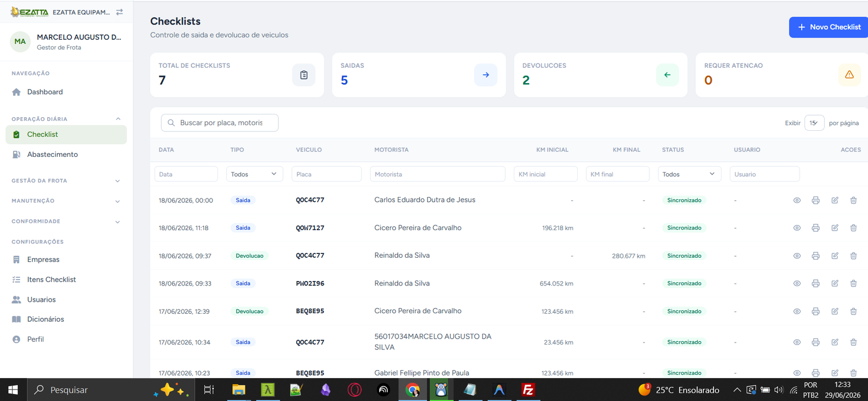
Task: Print the 17/06/2026 10:34 checklist
Action: [x=815, y=342]
